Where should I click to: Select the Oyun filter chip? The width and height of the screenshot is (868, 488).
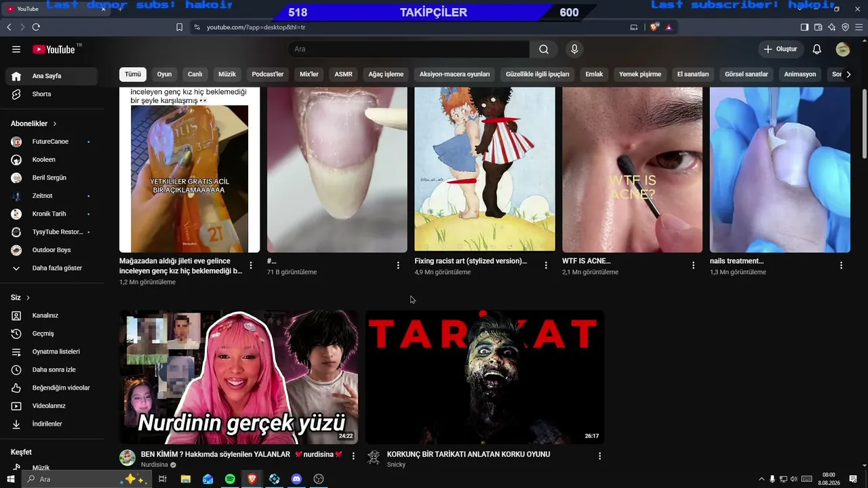tap(164, 75)
